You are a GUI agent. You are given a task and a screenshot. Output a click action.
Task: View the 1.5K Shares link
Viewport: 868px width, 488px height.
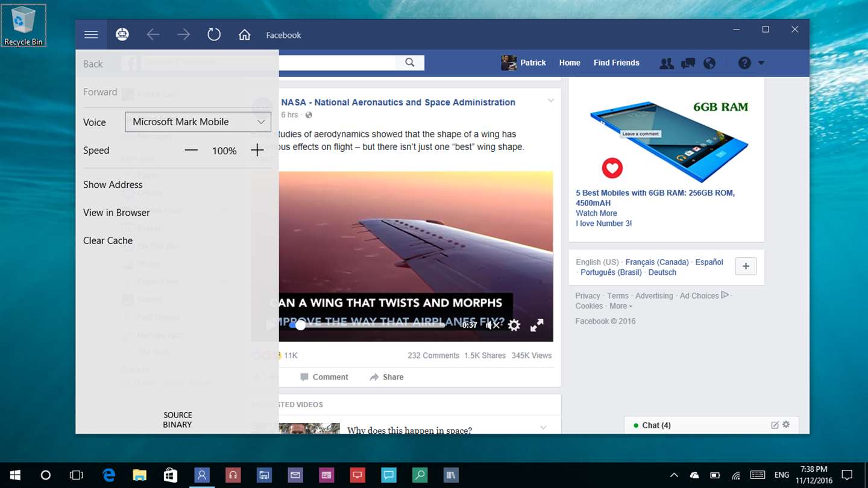(x=485, y=355)
